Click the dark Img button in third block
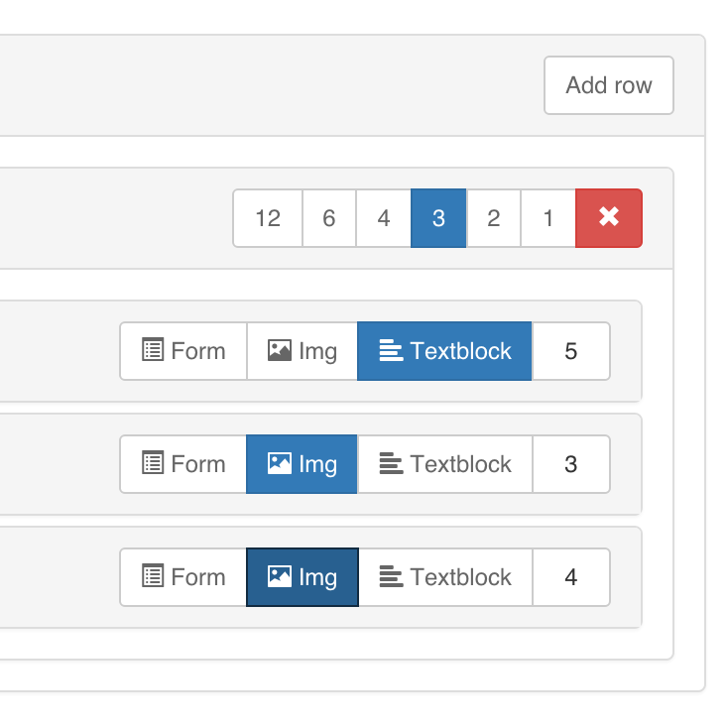Screen dimensions: 728x728 [x=303, y=577]
